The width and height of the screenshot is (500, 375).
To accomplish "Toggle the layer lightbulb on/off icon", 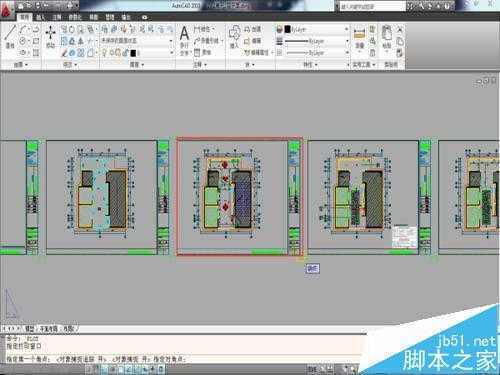I will [x=105, y=53].
